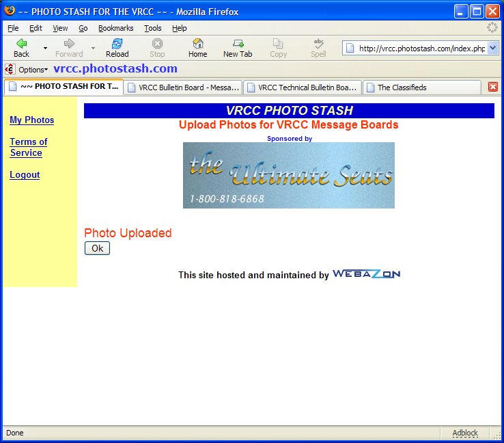Click the Logout link
504x443 pixels.
pos(25,175)
